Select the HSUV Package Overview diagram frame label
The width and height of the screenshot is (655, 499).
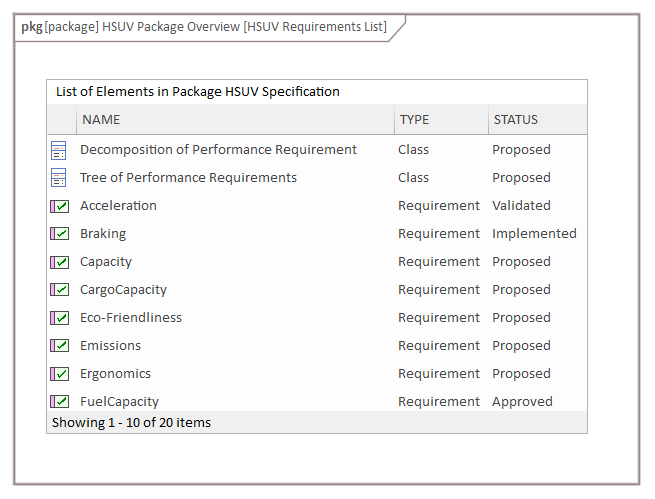point(204,27)
